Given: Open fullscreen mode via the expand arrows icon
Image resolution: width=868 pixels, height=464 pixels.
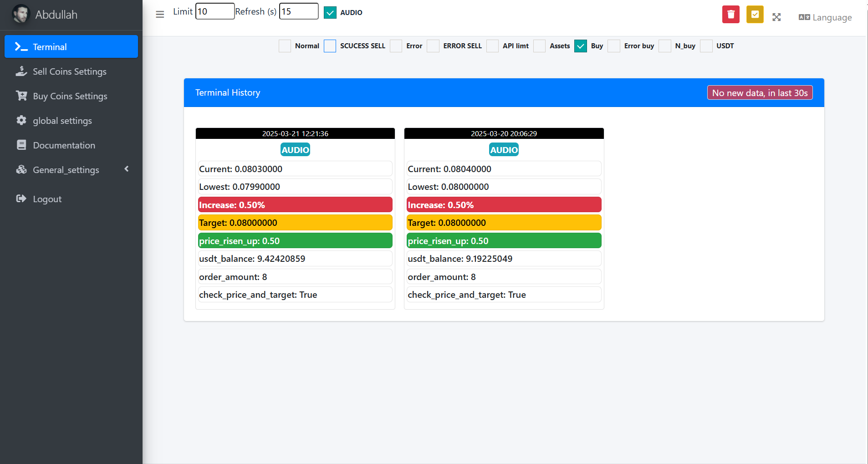Looking at the screenshot, I should tap(776, 17).
